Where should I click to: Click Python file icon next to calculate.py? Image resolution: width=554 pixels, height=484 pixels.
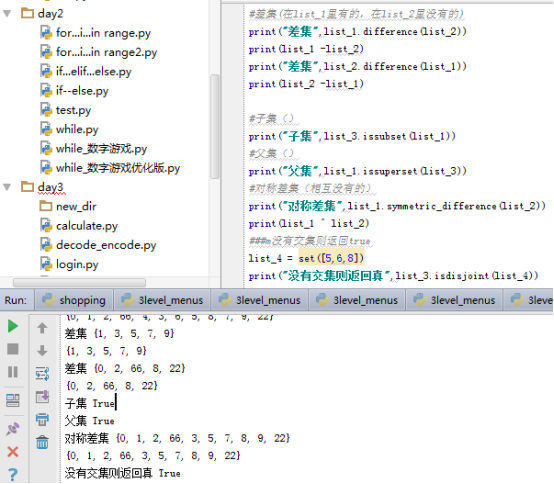tap(46, 226)
